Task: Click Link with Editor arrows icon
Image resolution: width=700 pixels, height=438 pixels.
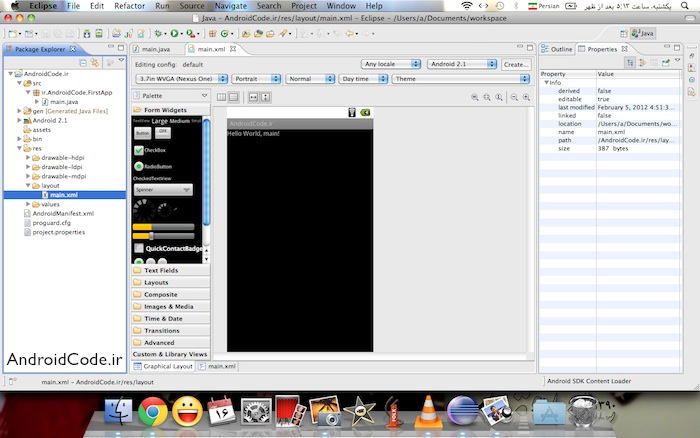Action: (94, 62)
